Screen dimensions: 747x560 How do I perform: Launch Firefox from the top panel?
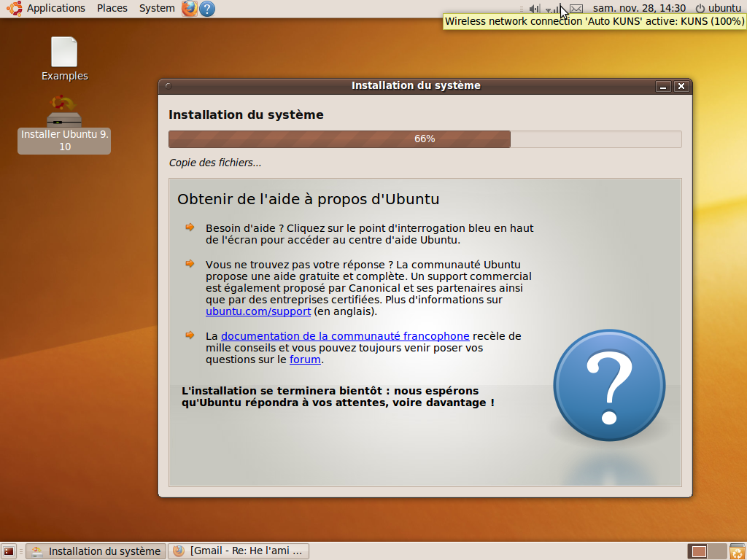(x=190, y=9)
